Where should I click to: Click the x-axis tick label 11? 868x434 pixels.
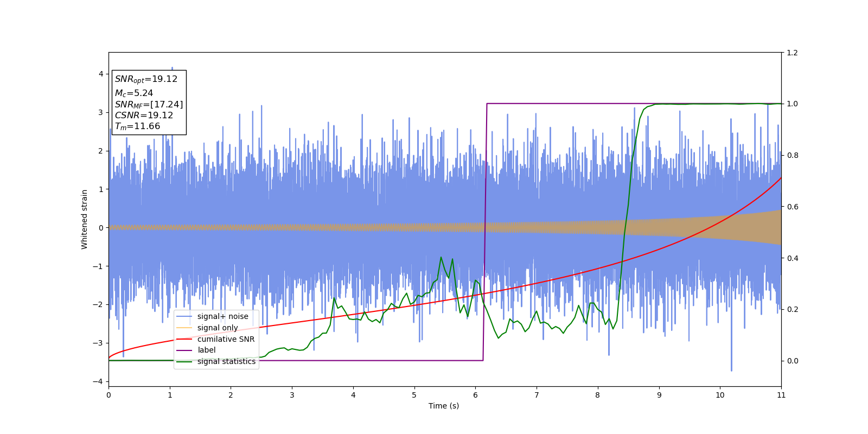click(781, 395)
